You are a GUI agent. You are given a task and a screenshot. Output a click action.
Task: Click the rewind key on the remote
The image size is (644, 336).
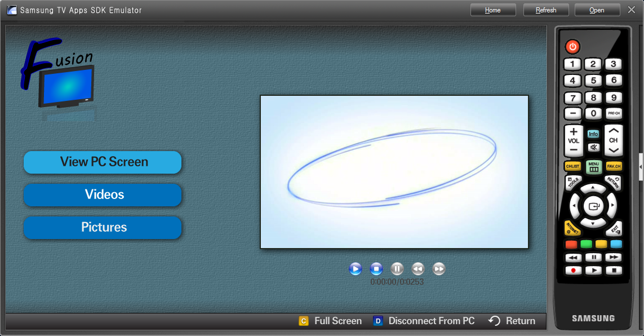[x=574, y=258]
